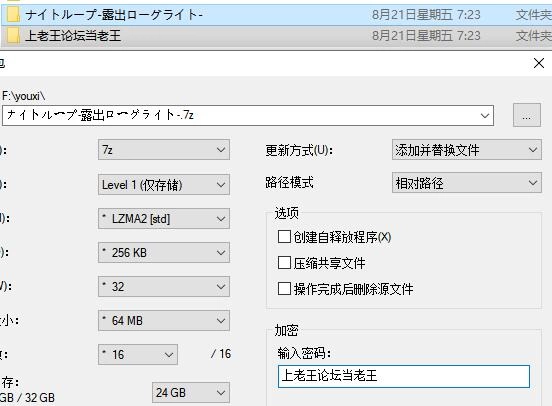The width and height of the screenshot is (552, 406).
Task: Click folder icon beside ナイトループ entry
Action: click(13, 15)
